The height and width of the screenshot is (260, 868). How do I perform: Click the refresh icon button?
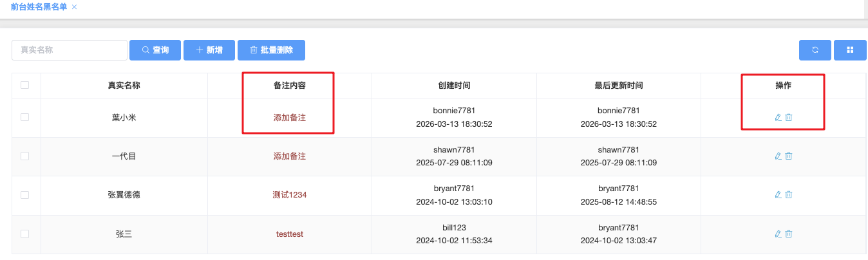pos(815,50)
